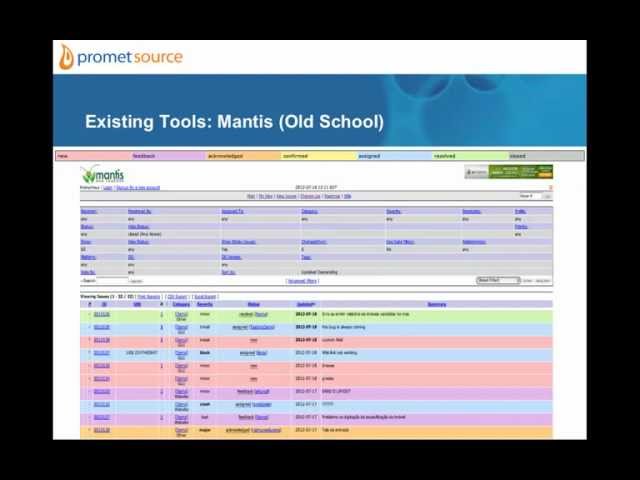
Task: Sort issues by Updated column header
Action: tap(306, 304)
